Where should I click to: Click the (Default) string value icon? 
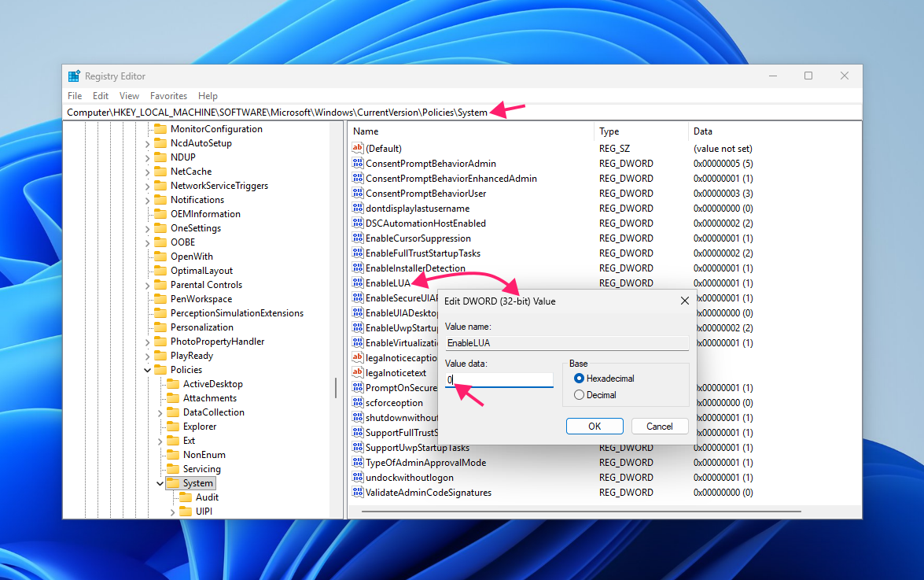click(357, 148)
